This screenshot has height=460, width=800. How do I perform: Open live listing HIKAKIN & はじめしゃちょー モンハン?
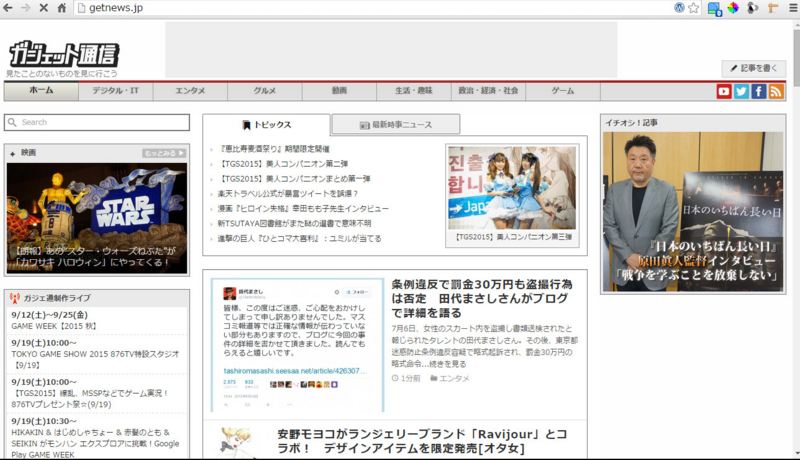pyautogui.click(x=95, y=443)
